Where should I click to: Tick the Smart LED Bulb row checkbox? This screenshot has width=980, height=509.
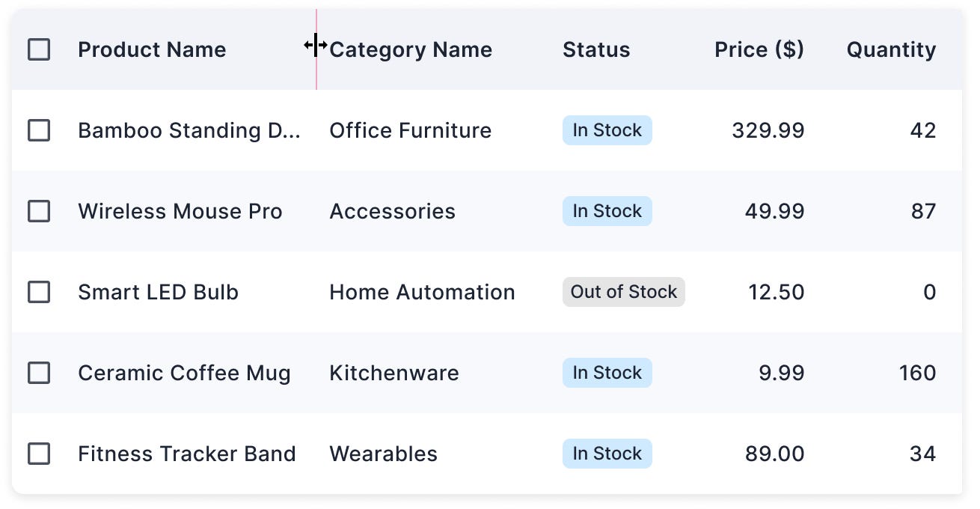pyautogui.click(x=39, y=292)
